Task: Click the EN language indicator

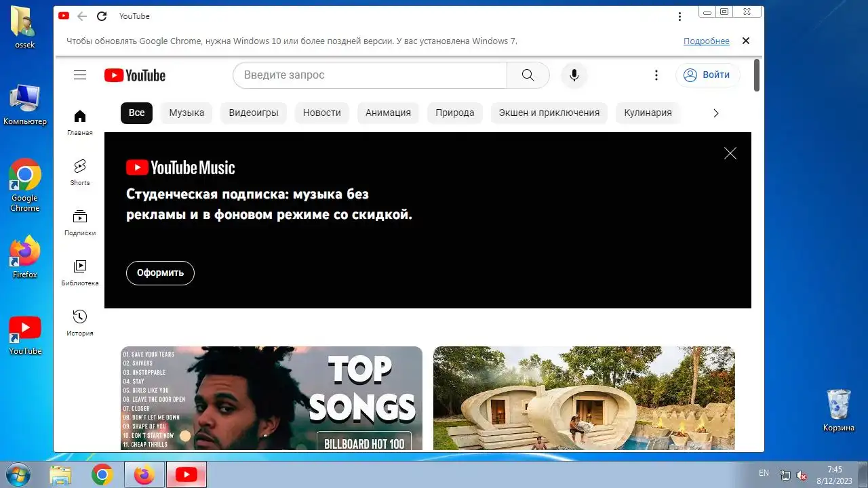Action: [764, 473]
